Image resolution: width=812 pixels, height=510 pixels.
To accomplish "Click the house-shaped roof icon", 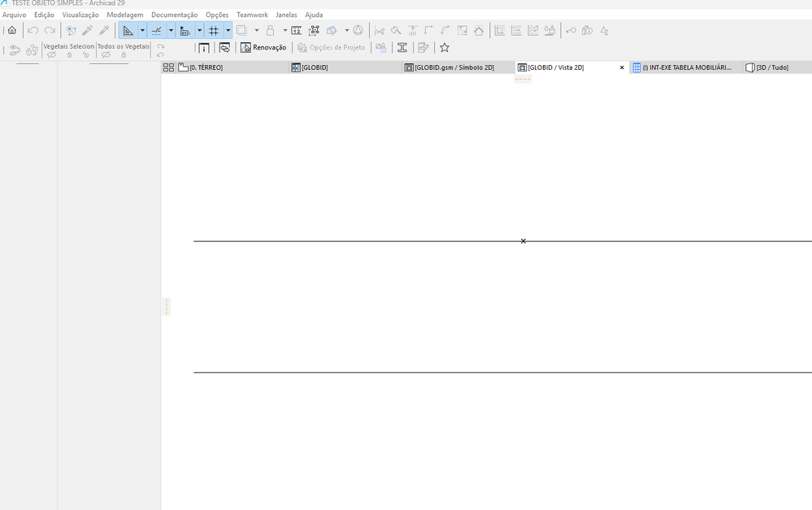I will (479, 31).
